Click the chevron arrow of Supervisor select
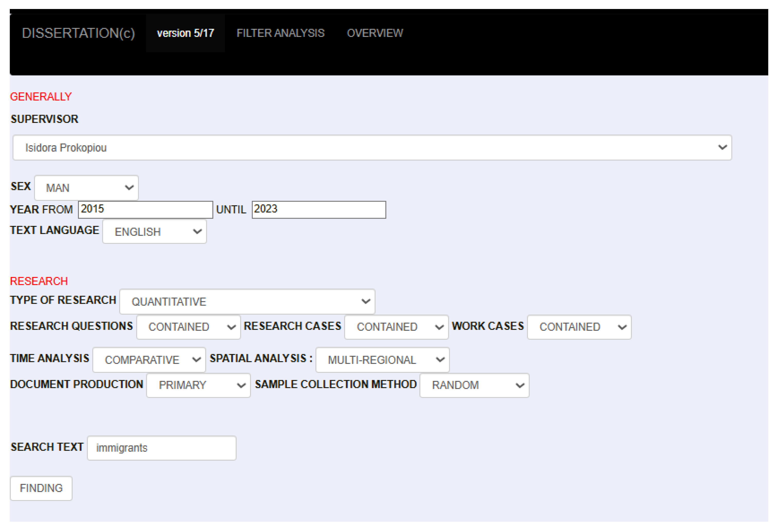Viewport: 777px width, 532px height. tap(722, 147)
